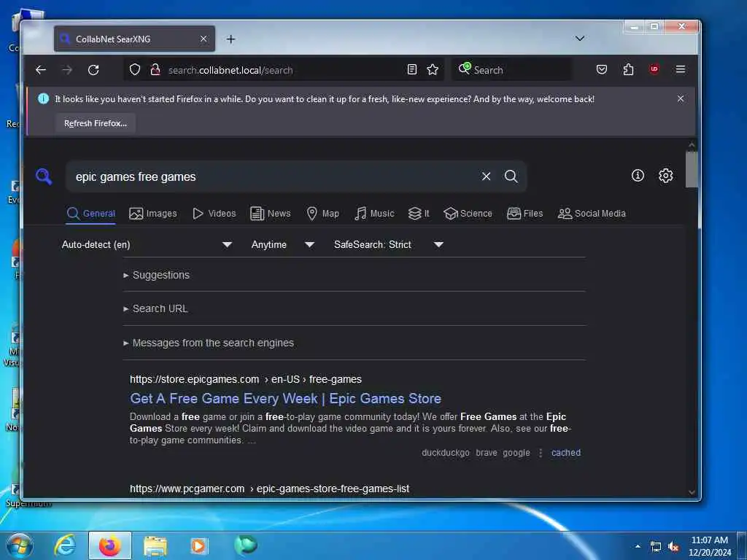Screen dimensions: 747x560
Task: List all tabs with the chevron button
Action: [x=580, y=39]
